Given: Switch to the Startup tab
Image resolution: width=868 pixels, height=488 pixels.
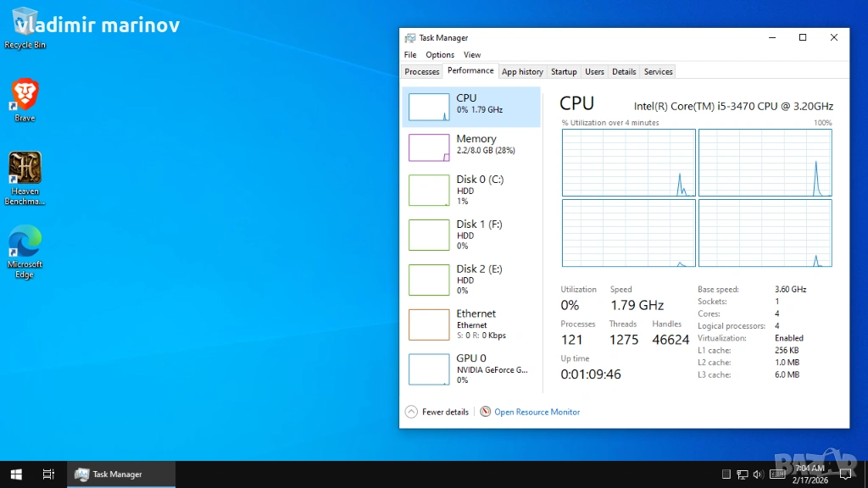Looking at the screenshot, I should pyautogui.click(x=564, y=72).
